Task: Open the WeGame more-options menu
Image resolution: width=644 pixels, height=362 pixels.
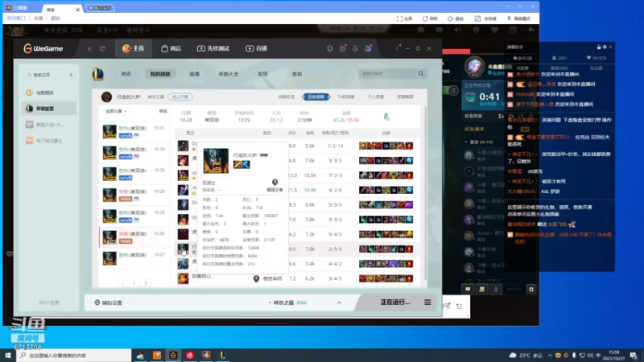Action: pos(397,48)
